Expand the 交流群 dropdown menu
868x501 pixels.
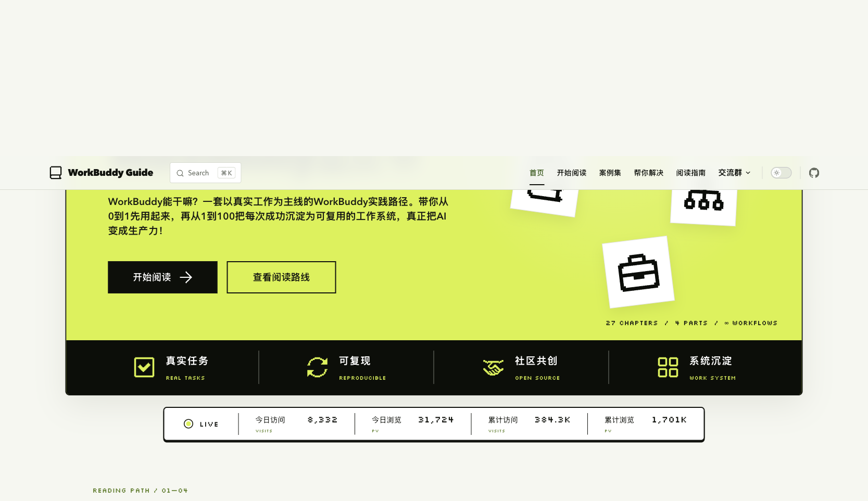click(734, 173)
